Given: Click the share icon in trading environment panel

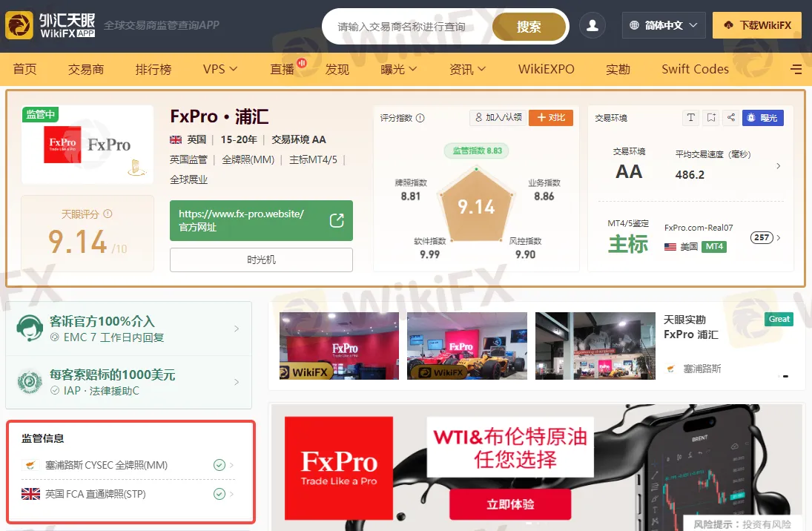Looking at the screenshot, I should (730, 118).
